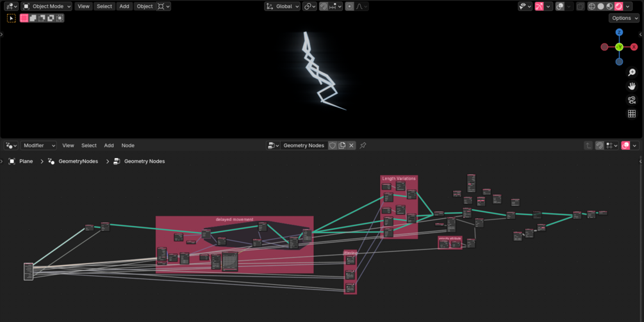Image resolution: width=644 pixels, height=322 pixels.
Task: Choose Subtract selection mode icon
Action: [42, 18]
